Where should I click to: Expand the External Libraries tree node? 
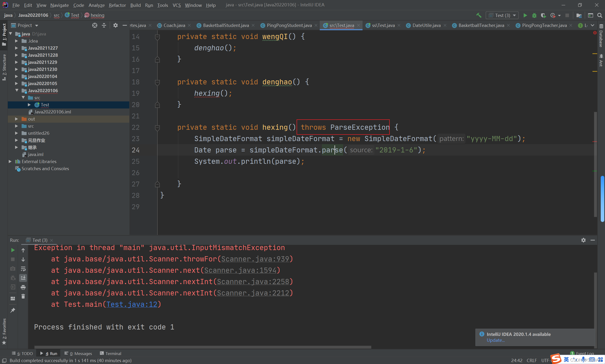point(9,161)
